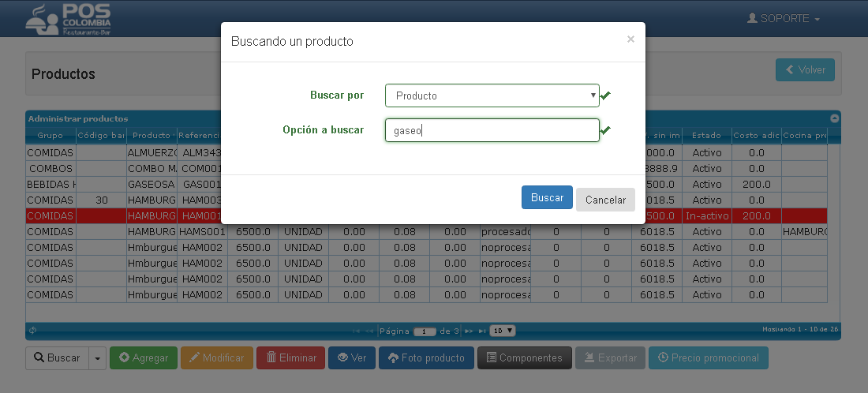The width and height of the screenshot is (868, 393).
Task: Sort by the Grupo column header
Action: tap(51, 136)
